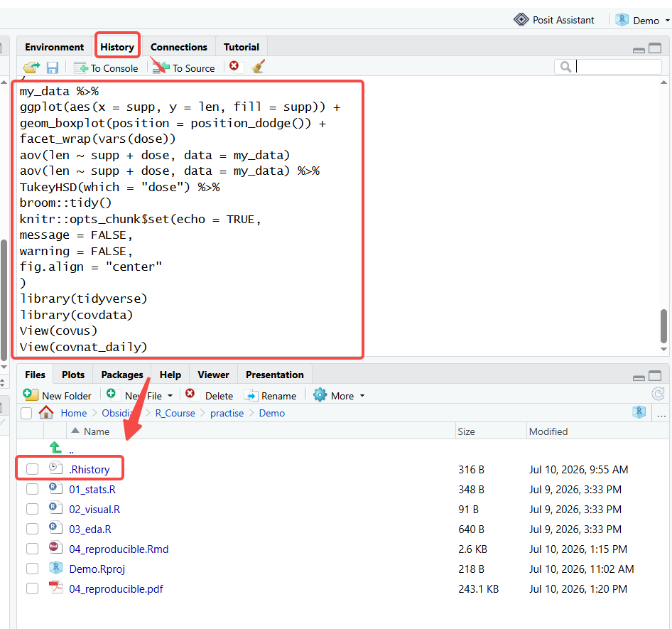Open the Tutorial tab
The height and width of the screenshot is (629, 672).
click(x=242, y=47)
